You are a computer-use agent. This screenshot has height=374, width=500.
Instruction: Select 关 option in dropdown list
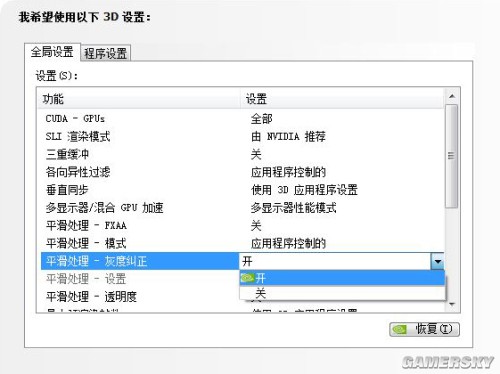coord(342,293)
